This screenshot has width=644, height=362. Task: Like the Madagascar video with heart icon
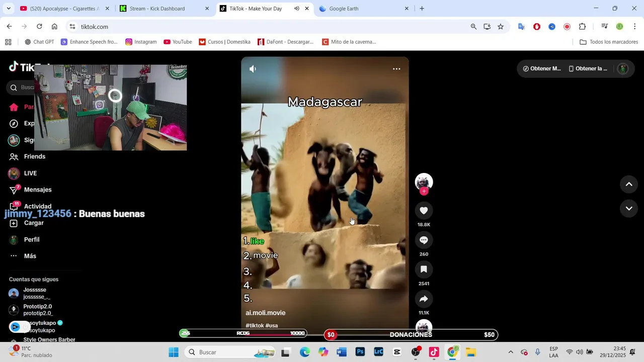click(x=424, y=211)
